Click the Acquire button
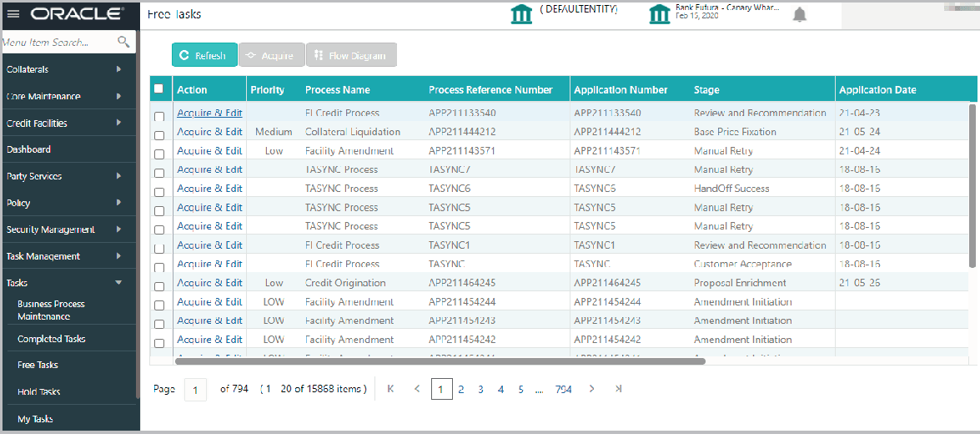980x439 pixels. point(271,55)
